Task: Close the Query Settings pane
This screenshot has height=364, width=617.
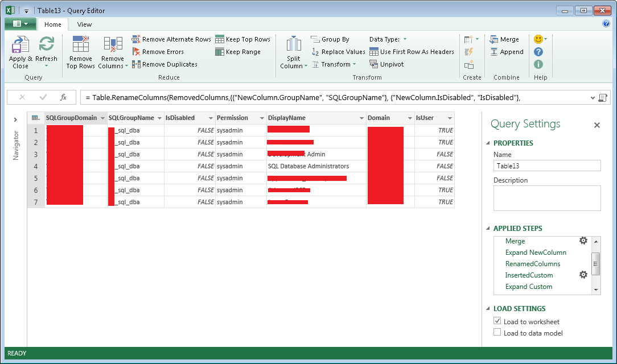Action: point(597,125)
